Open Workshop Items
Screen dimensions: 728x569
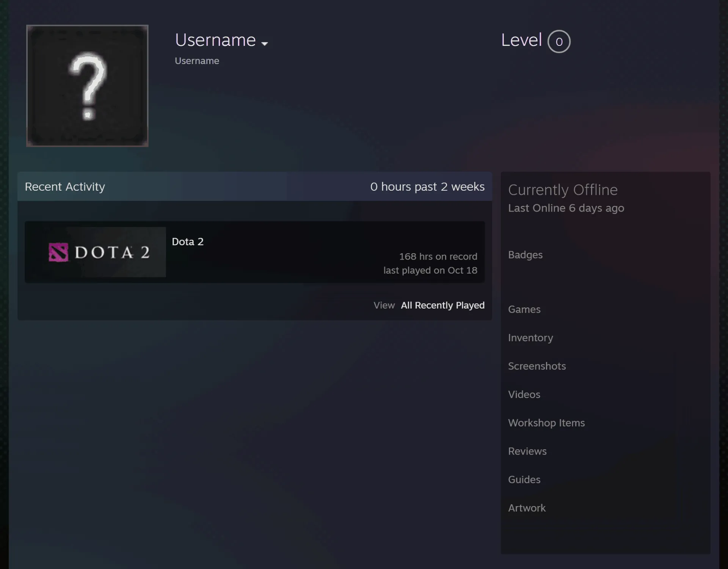[546, 423]
